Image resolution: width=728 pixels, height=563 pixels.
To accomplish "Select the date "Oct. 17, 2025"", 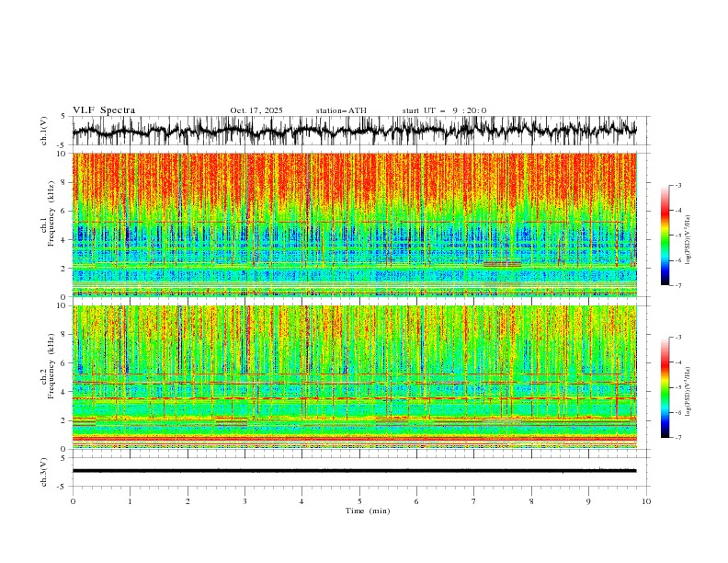I will coord(256,110).
